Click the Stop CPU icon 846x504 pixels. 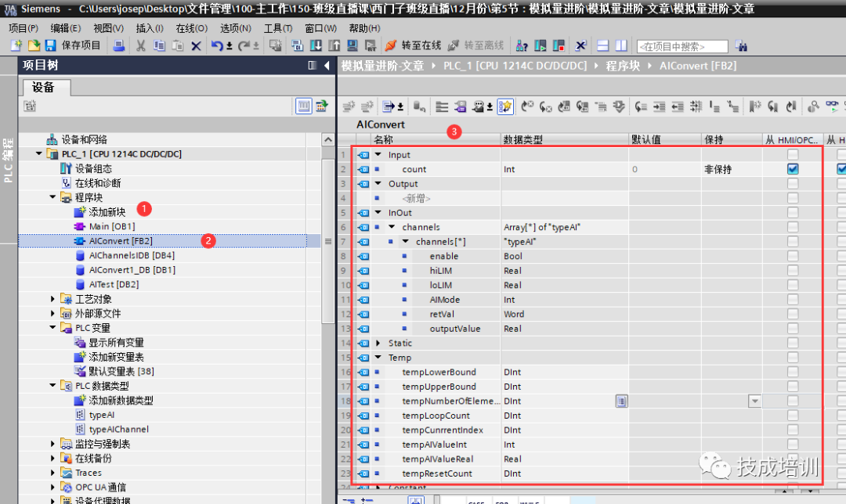[x=559, y=46]
